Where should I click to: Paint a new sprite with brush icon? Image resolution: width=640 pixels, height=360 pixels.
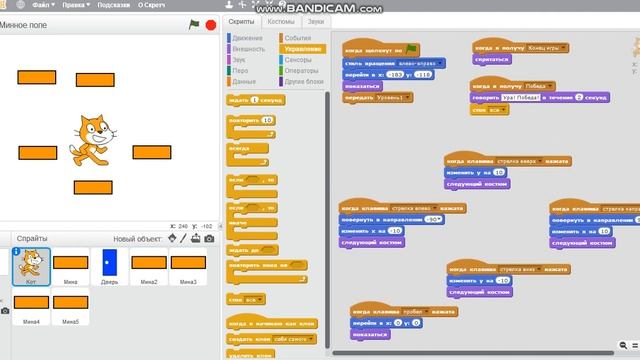[x=183, y=238]
